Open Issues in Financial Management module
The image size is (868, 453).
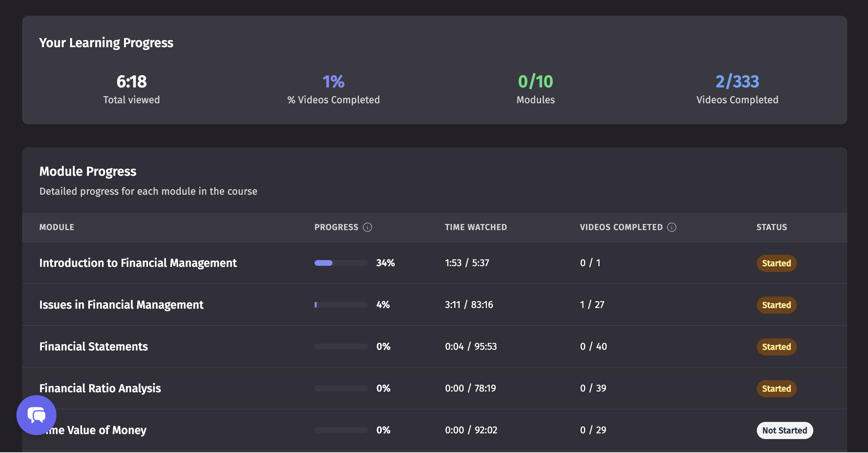(x=121, y=305)
